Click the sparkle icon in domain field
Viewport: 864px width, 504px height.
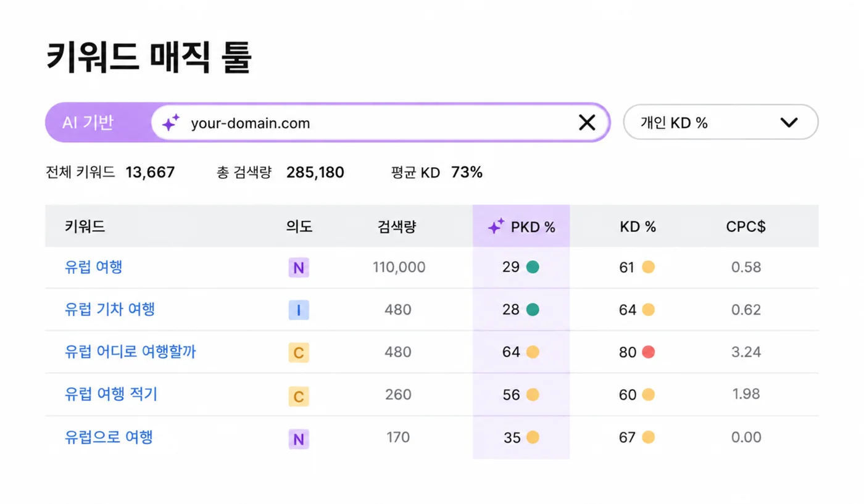(171, 123)
